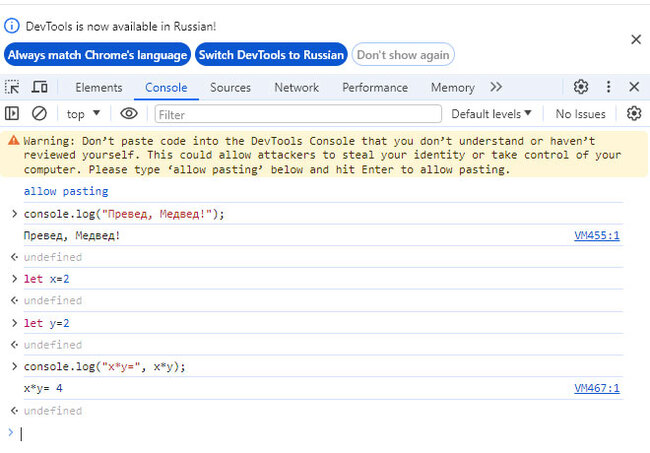This screenshot has width=650, height=453.
Task: Focus the console Filter input field
Action: pos(298,114)
